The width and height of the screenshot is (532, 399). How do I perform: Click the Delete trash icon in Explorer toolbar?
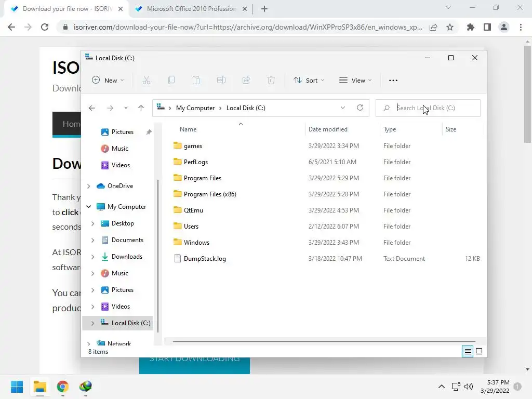coord(271,81)
